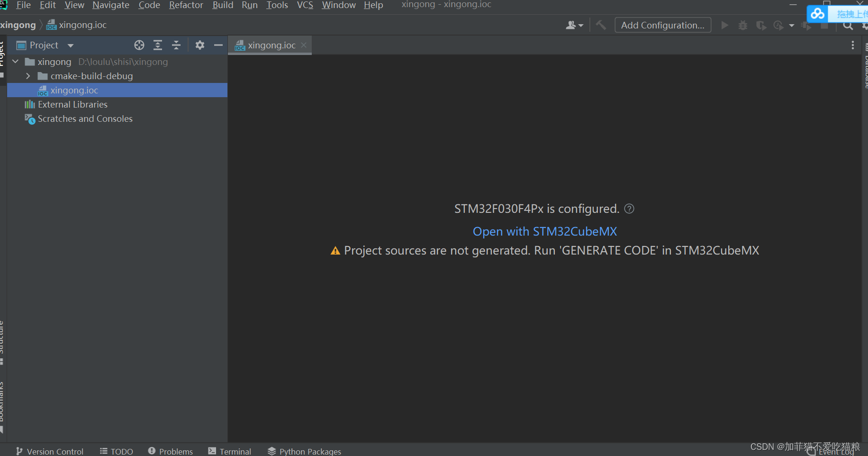Open the VCS menu
The image size is (868, 456).
click(305, 5)
